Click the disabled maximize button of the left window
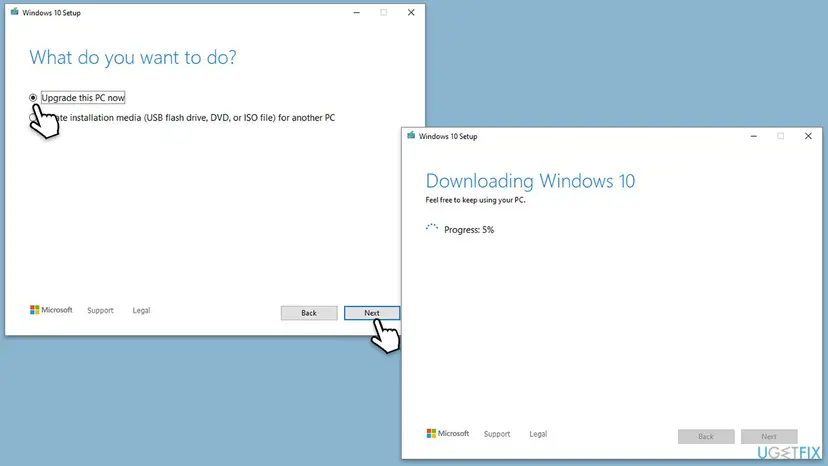828x466 pixels. click(x=383, y=13)
